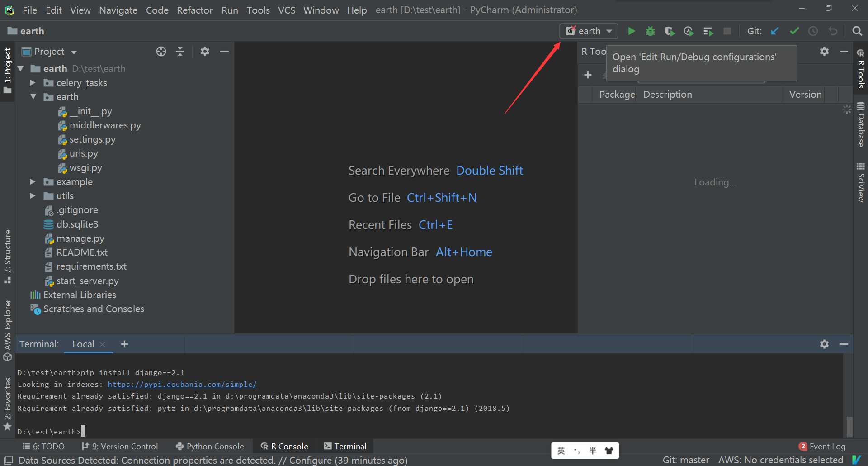
Task: Click AWS: No credentials selected status
Action: 781,460
